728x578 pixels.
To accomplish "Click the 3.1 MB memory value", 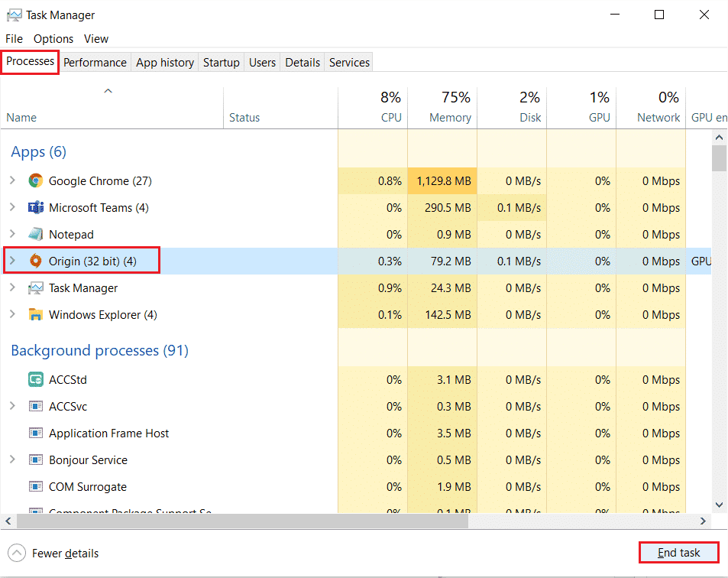I will pyautogui.click(x=454, y=380).
